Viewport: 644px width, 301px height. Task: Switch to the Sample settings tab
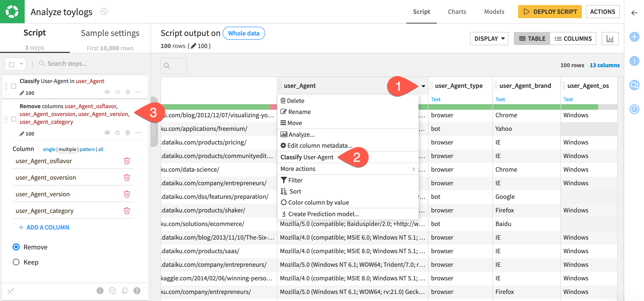110,33
